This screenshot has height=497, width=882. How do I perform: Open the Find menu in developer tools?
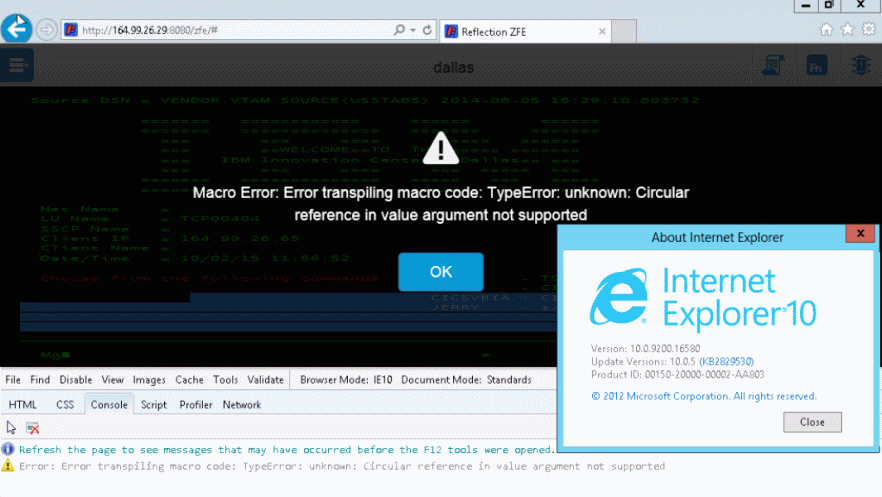tap(40, 380)
